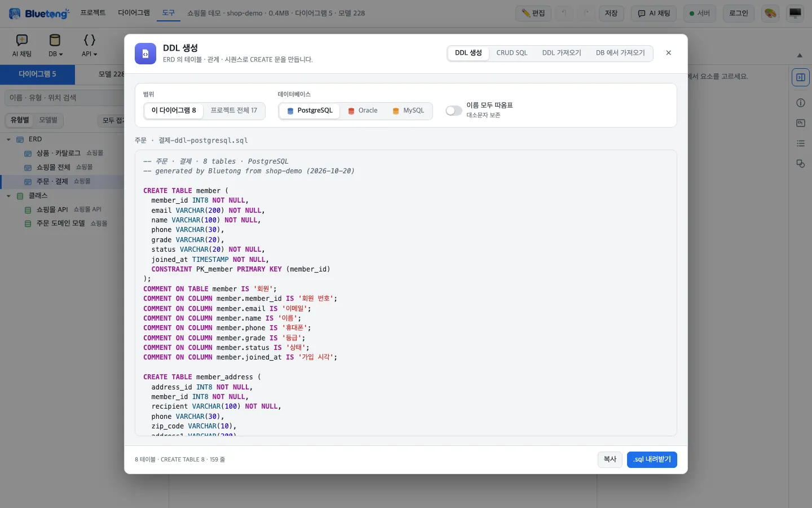Switch to DB 에서 가져오기 tab
Image resolution: width=812 pixels, height=508 pixels.
(x=620, y=53)
